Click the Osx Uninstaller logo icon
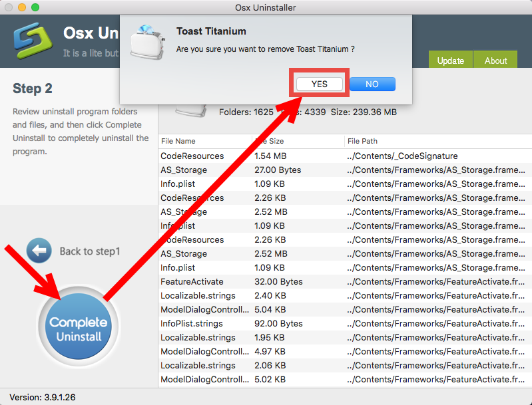 click(33, 41)
